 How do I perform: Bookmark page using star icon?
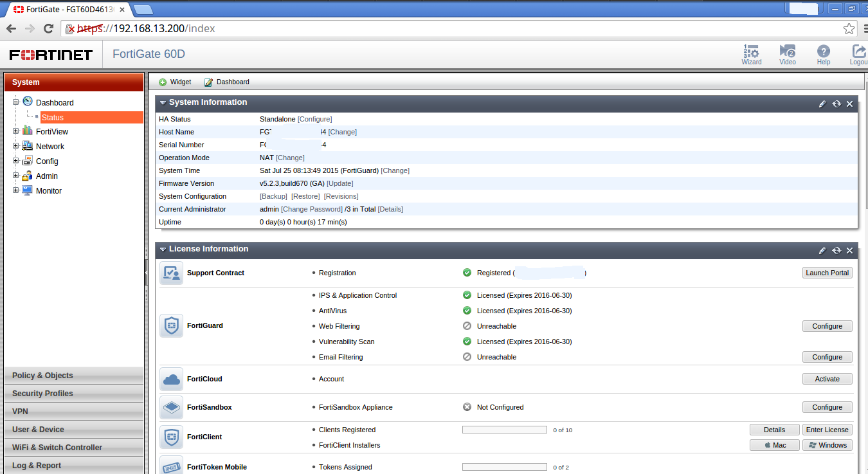point(849,28)
